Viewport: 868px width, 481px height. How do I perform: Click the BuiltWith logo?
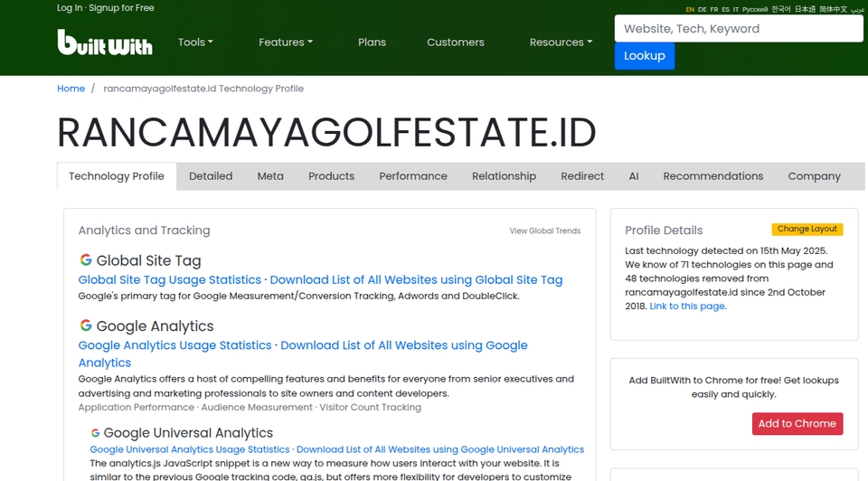[105, 42]
